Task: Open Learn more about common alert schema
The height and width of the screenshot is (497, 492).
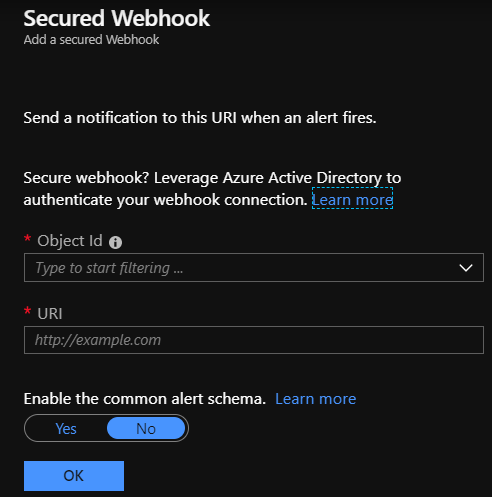Action: coord(316,399)
